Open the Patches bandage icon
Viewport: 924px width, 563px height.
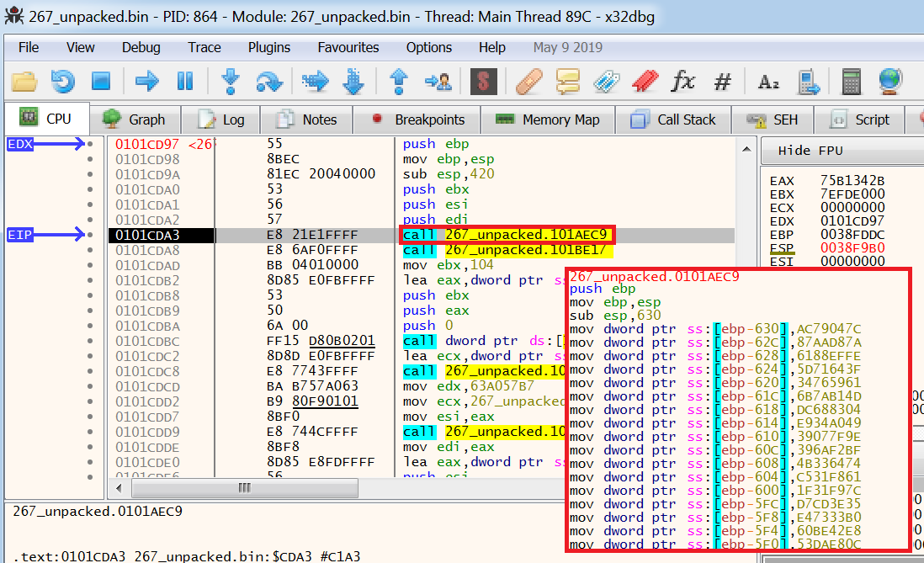coord(528,82)
